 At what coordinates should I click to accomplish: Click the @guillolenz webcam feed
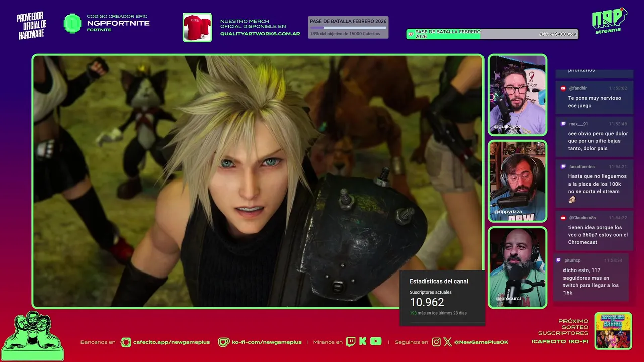pyautogui.click(x=517, y=95)
